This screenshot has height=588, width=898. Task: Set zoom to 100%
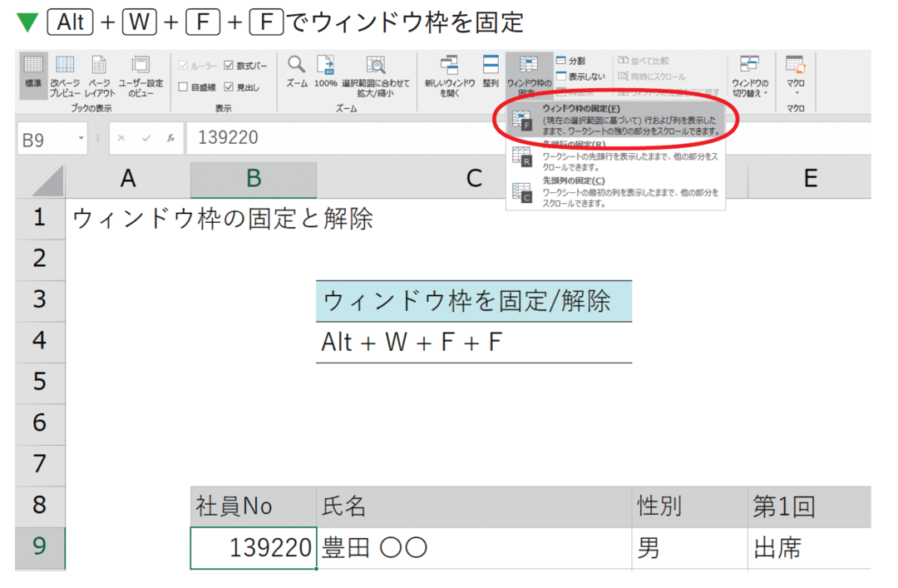click(x=325, y=70)
